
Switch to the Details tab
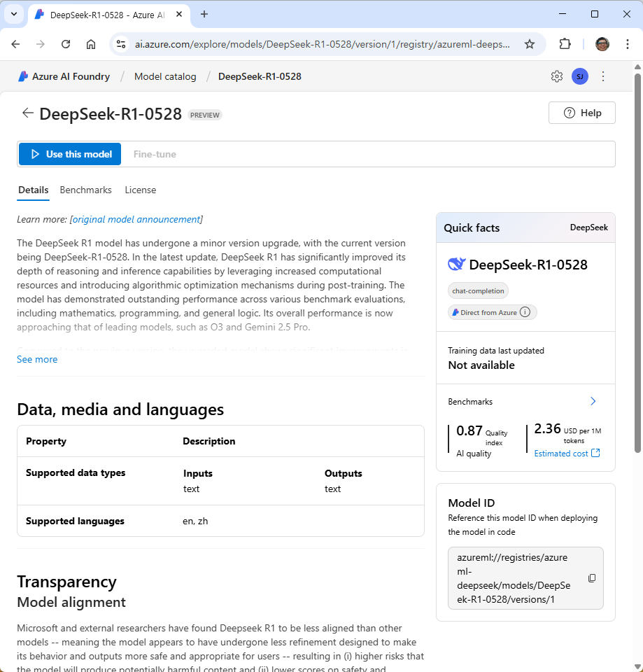pyautogui.click(x=34, y=190)
